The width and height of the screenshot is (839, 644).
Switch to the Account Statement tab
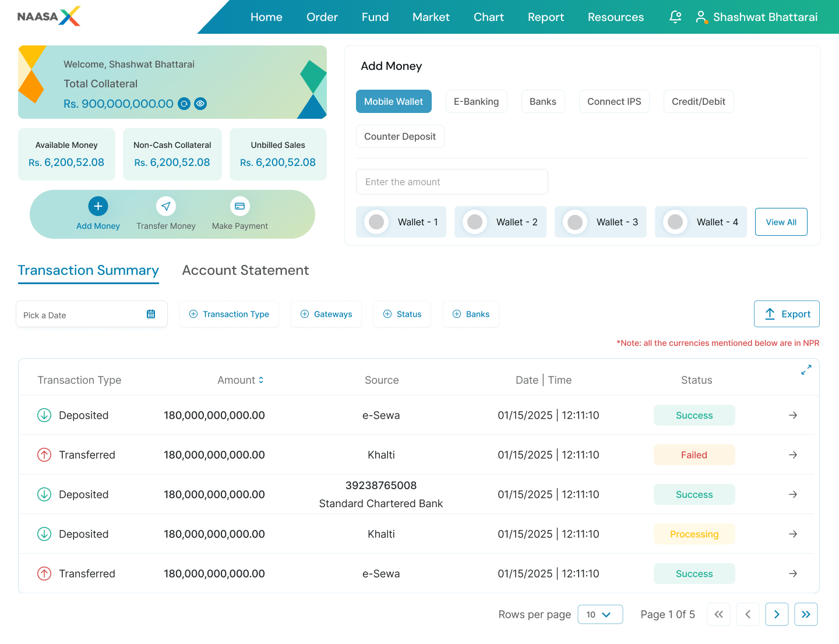point(245,270)
